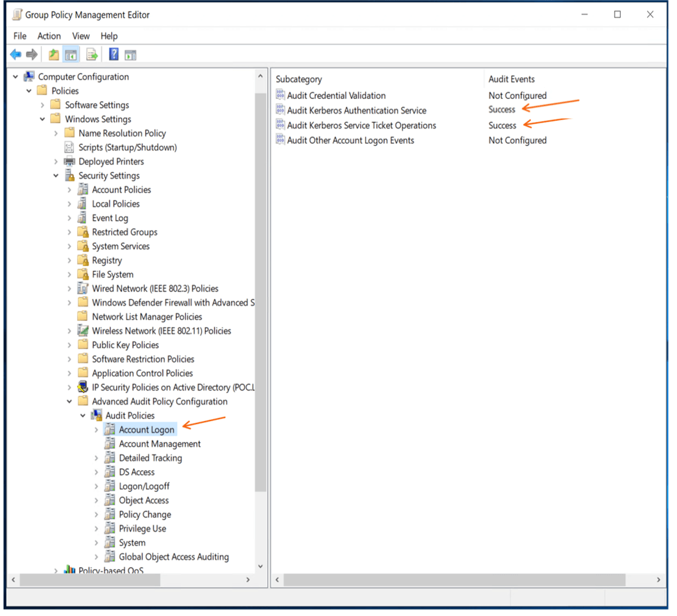
Task: Open the Action menu
Action: pyautogui.click(x=49, y=36)
